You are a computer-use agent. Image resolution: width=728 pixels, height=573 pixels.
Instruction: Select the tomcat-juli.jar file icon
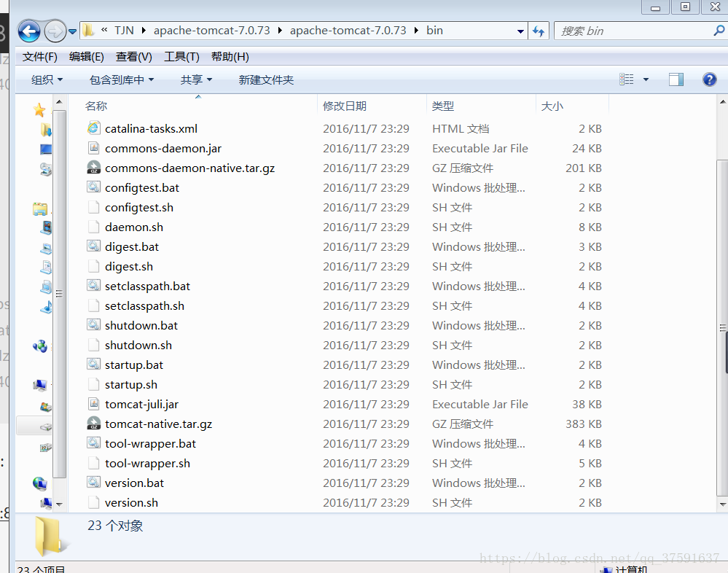pos(94,404)
